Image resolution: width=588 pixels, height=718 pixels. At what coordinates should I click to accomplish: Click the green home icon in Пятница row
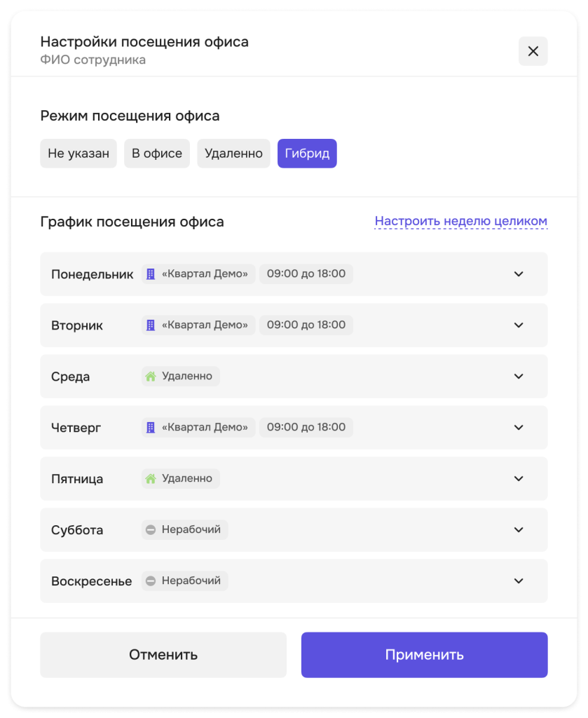(151, 479)
